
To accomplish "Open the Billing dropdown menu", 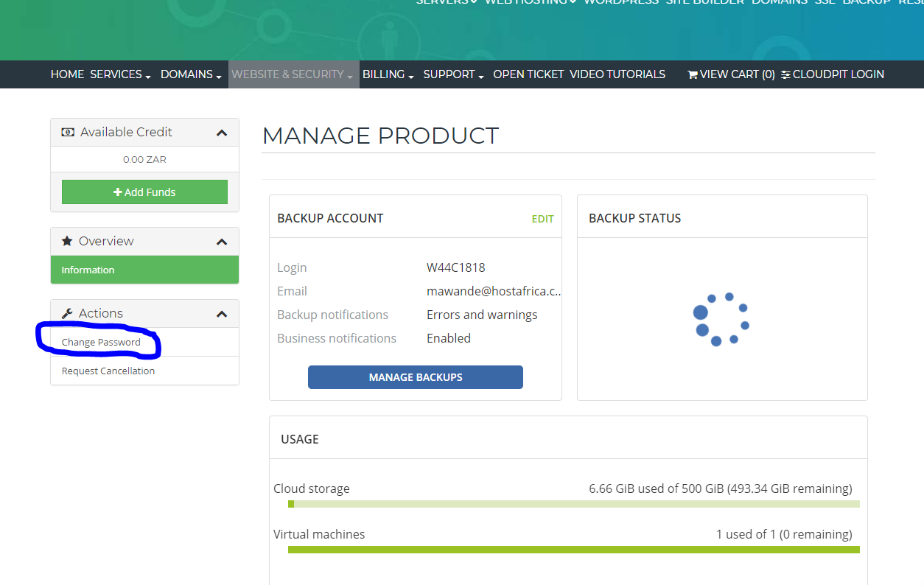I will tap(388, 74).
